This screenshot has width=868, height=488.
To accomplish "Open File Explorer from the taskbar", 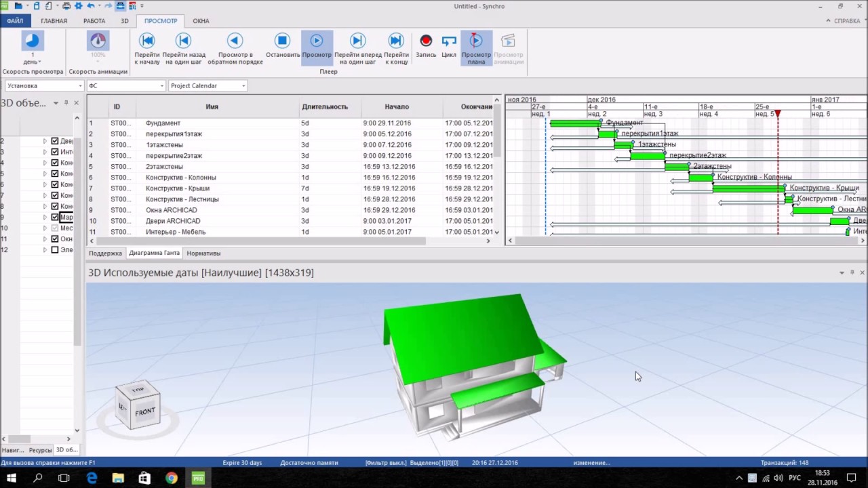I will point(118,478).
